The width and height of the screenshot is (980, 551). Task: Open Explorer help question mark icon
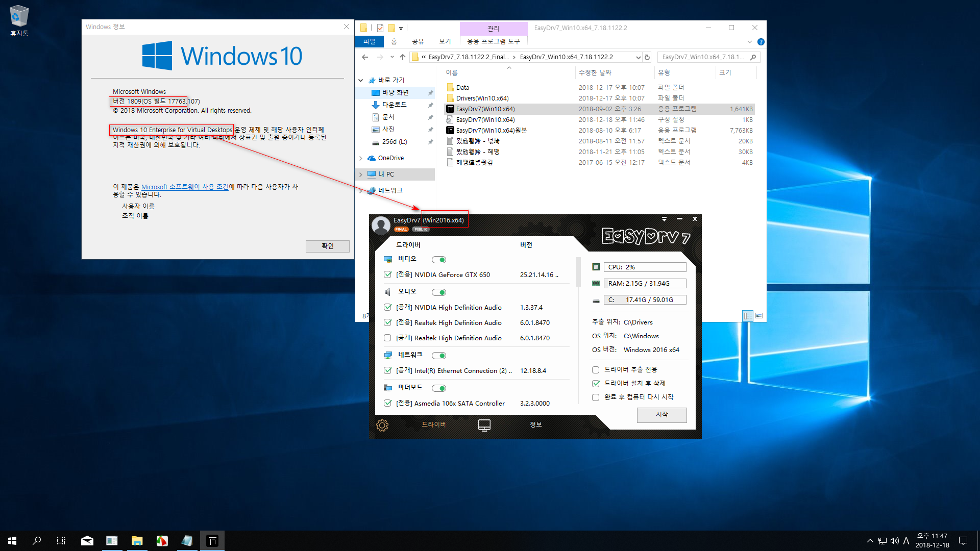761,42
